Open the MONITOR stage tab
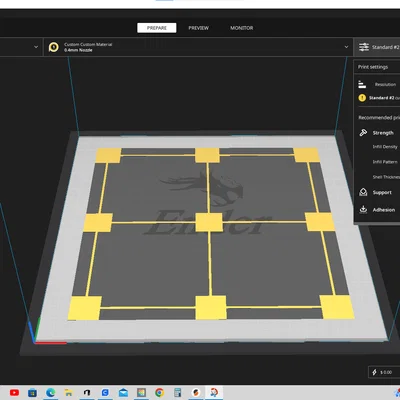 [242, 28]
